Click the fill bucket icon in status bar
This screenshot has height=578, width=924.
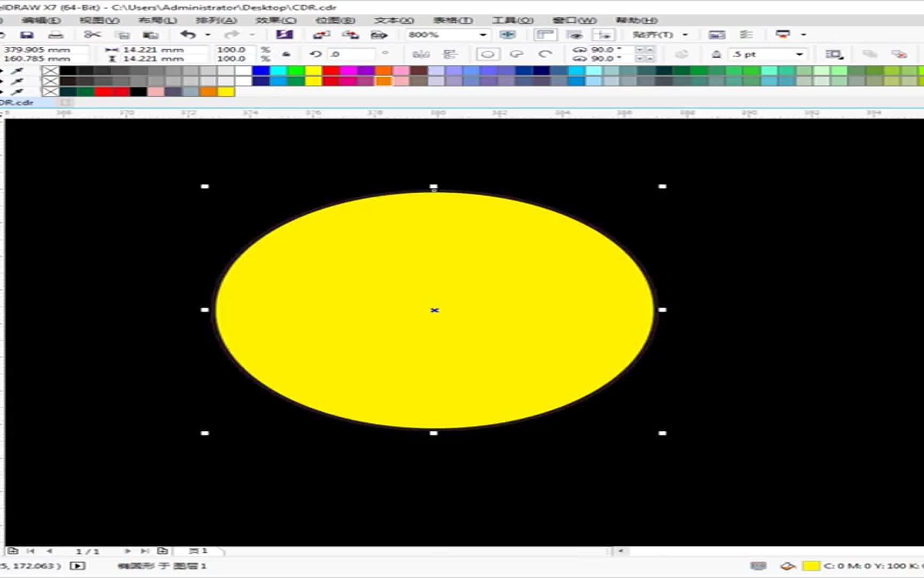click(x=788, y=566)
